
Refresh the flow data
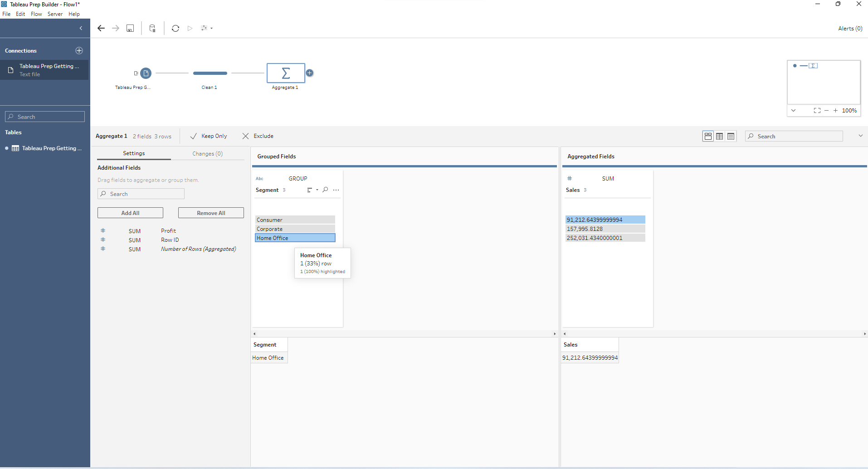[x=176, y=28]
